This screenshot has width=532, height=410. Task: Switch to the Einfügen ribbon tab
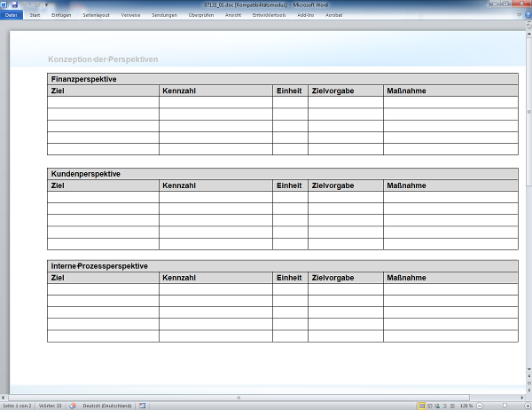pos(62,15)
